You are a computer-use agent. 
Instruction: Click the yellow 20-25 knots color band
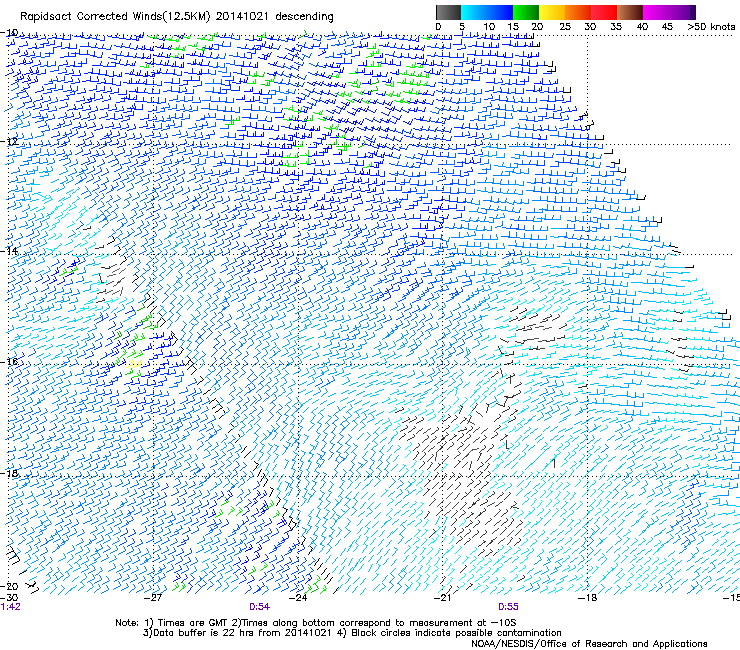(x=552, y=12)
